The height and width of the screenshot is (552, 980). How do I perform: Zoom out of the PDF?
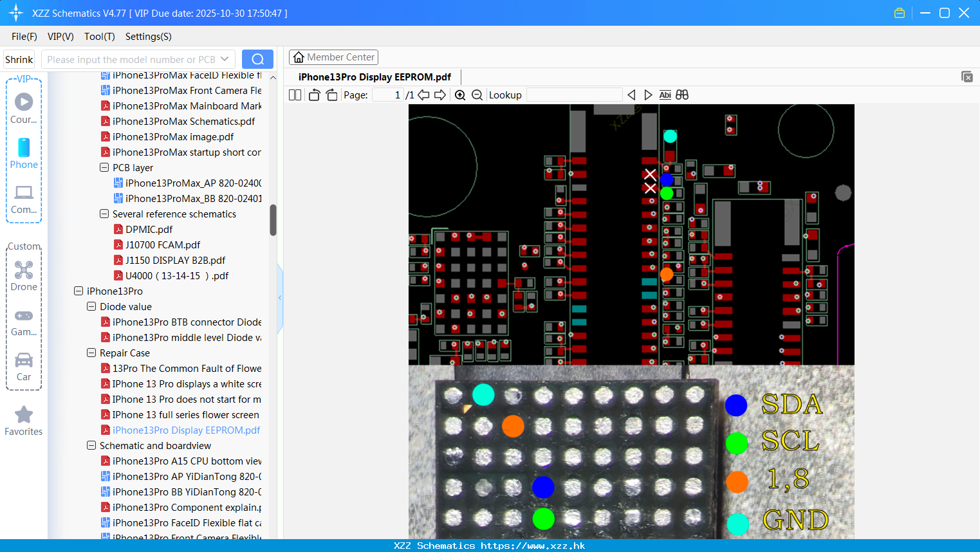click(x=477, y=95)
